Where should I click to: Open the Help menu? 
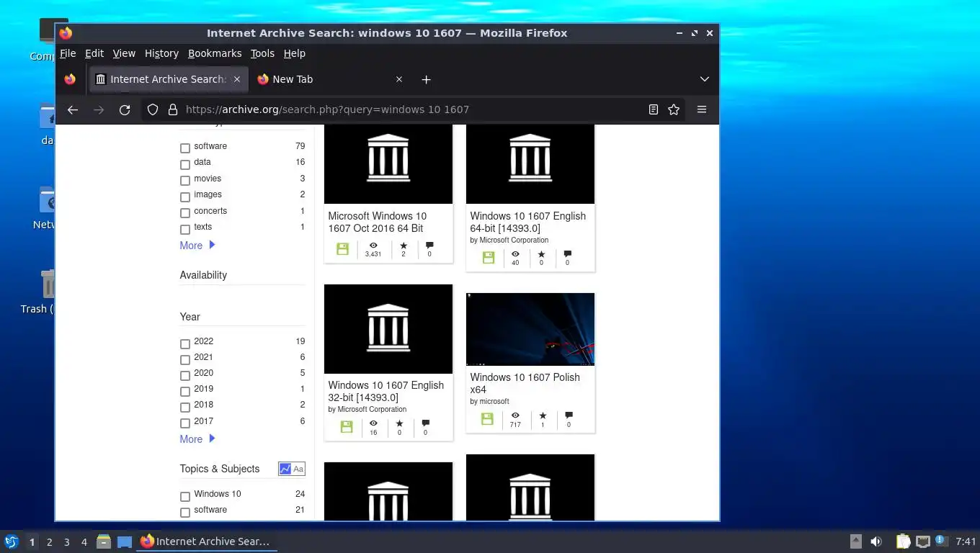pos(295,53)
